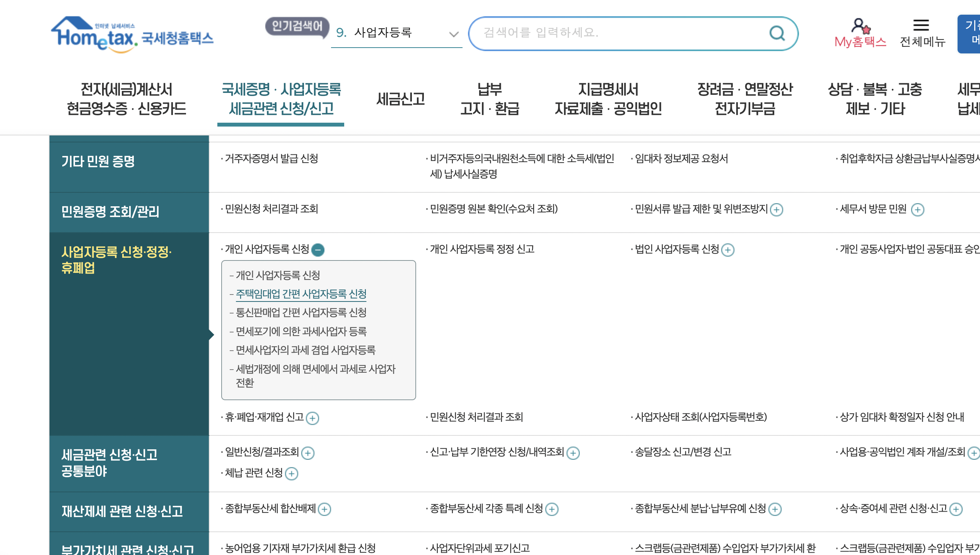Click 주택임대업 간편 사업자등록 신청 link
This screenshot has width=980, height=555.
click(x=301, y=294)
